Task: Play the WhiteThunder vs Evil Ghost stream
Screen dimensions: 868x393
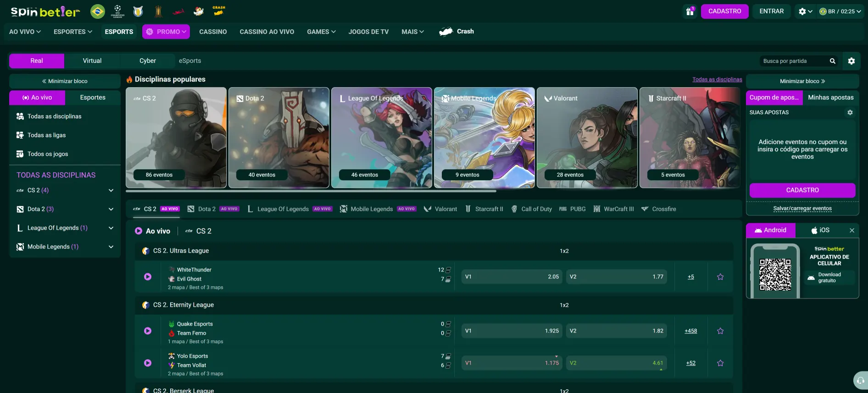Action: pyautogui.click(x=148, y=277)
